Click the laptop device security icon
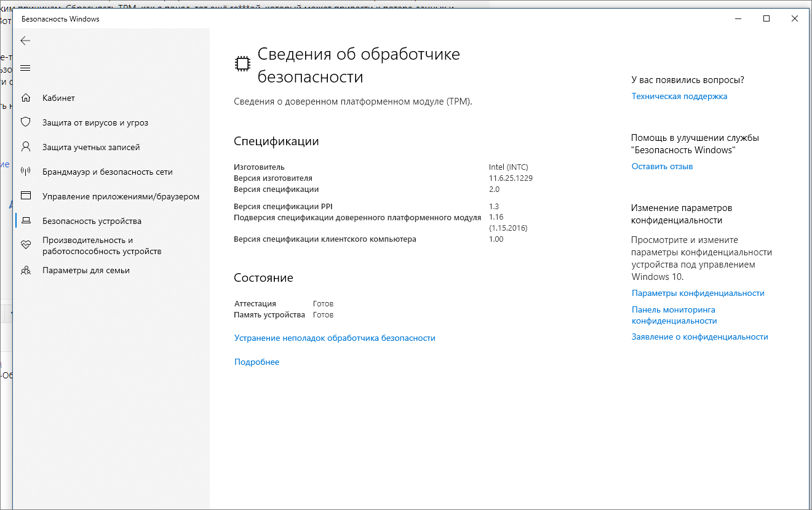The width and height of the screenshot is (812, 510). coord(26,221)
